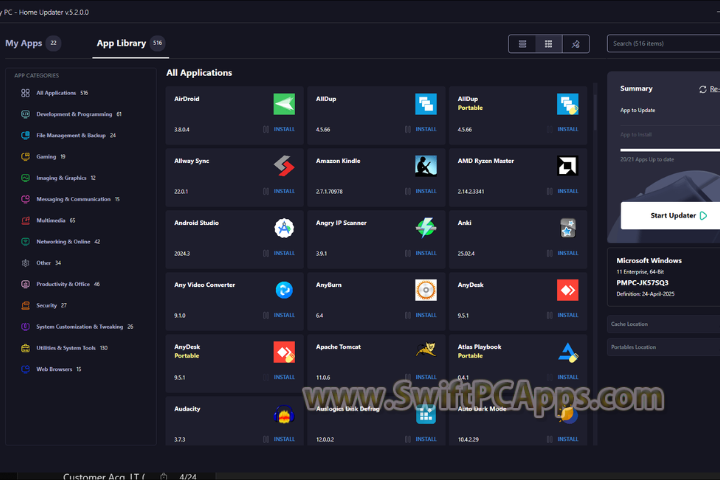Click the Atlas Playbook Portable icon
This screenshot has height=480, width=720.
[568, 352]
